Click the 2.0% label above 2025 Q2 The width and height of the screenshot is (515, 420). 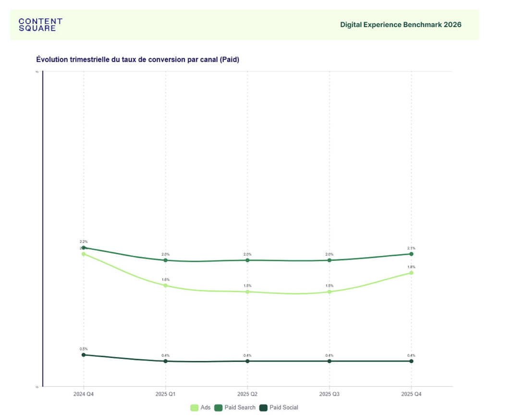pyautogui.click(x=247, y=254)
